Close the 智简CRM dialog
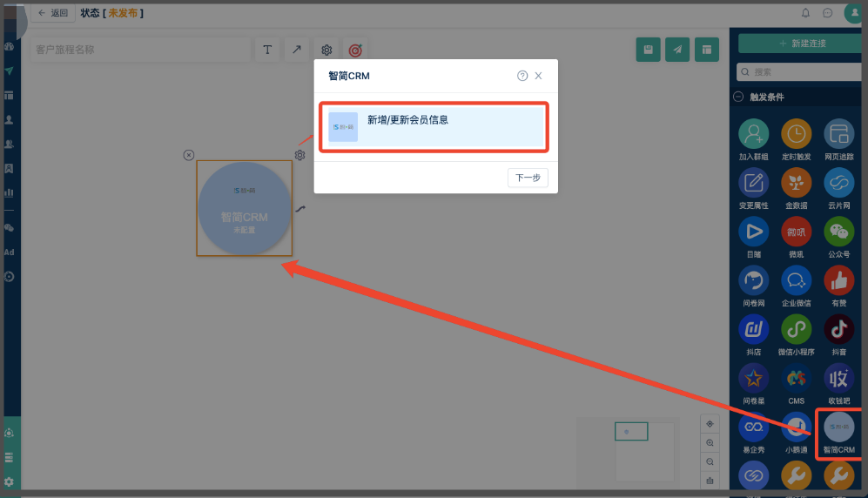The image size is (868, 498). click(x=538, y=76)
